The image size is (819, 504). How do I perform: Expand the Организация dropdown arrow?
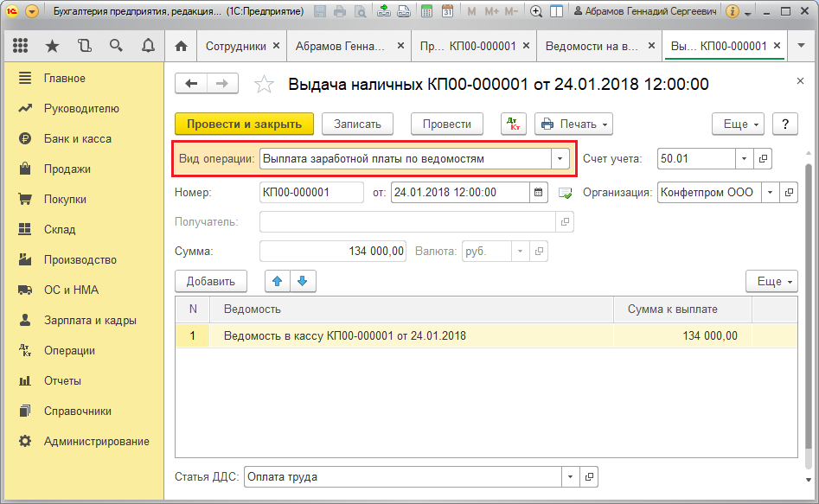(x=770, y=193)
